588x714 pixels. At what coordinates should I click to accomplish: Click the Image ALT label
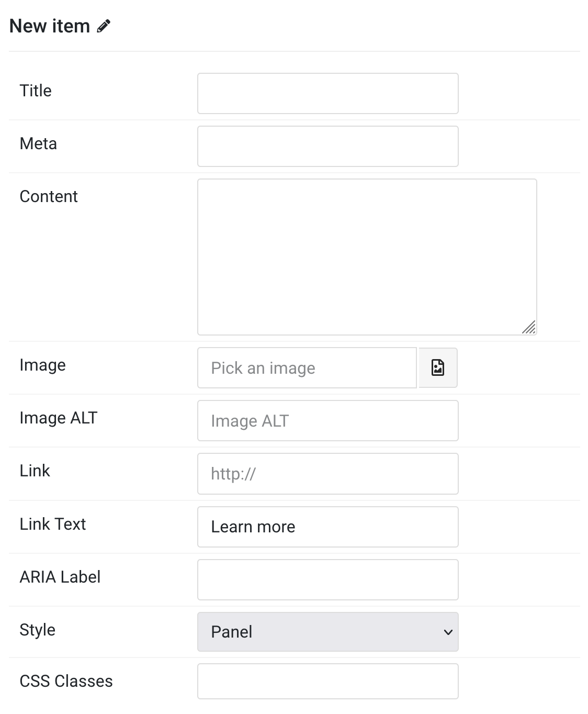point(59,418)
